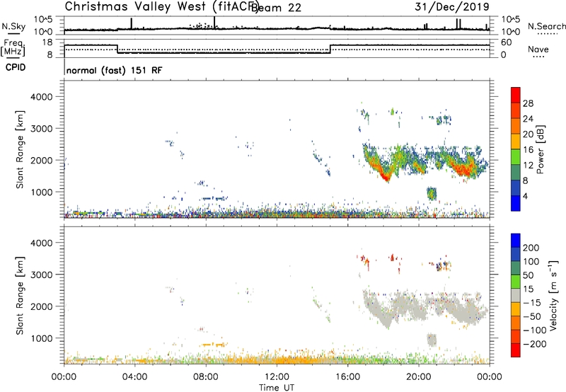Viewport: 566px width, 392px height.
Task: Click the '28' value on power colorbar
Action: (528, 103)
